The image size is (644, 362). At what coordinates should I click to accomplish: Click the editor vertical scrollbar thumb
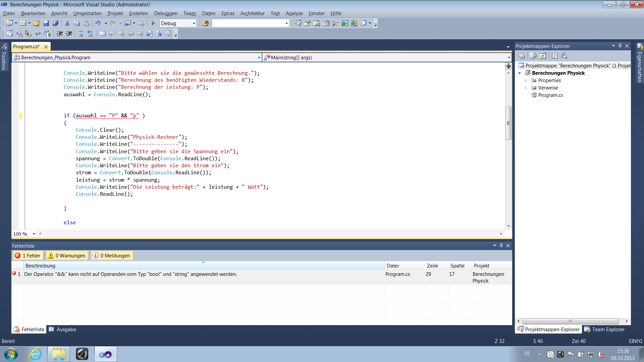click(508, 123)
